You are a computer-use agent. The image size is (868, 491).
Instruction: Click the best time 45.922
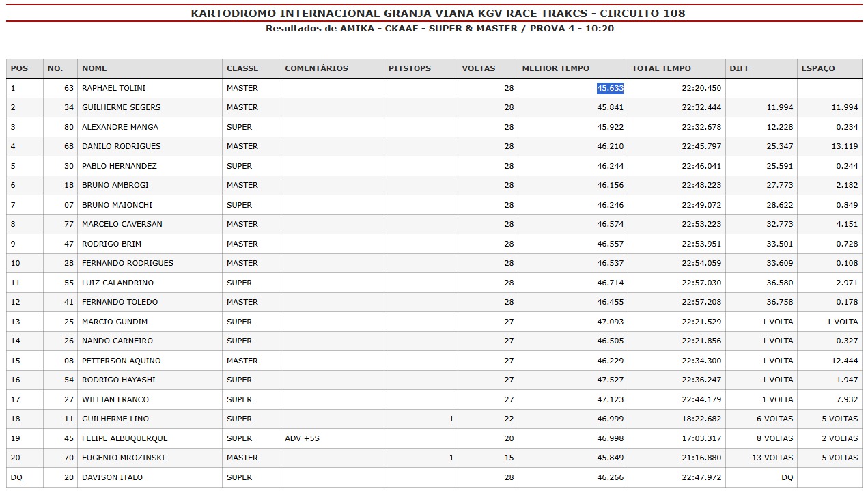[610, 127]
